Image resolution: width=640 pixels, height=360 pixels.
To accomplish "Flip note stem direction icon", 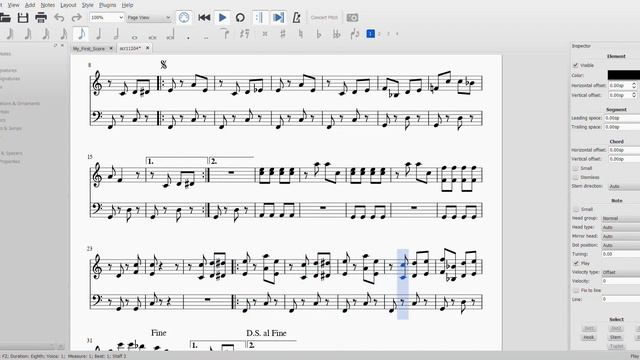I will tap(355, 34).
